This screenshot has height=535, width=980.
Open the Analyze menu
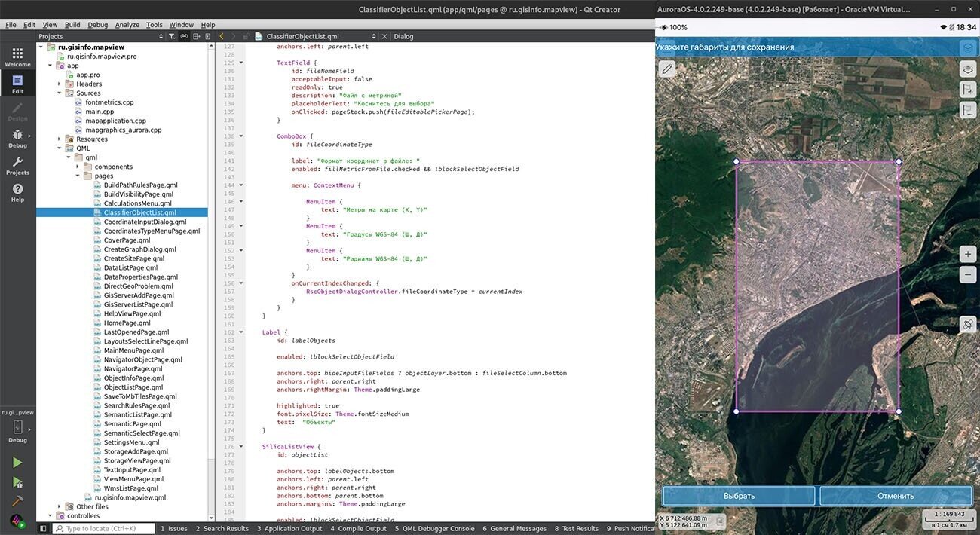127,25
